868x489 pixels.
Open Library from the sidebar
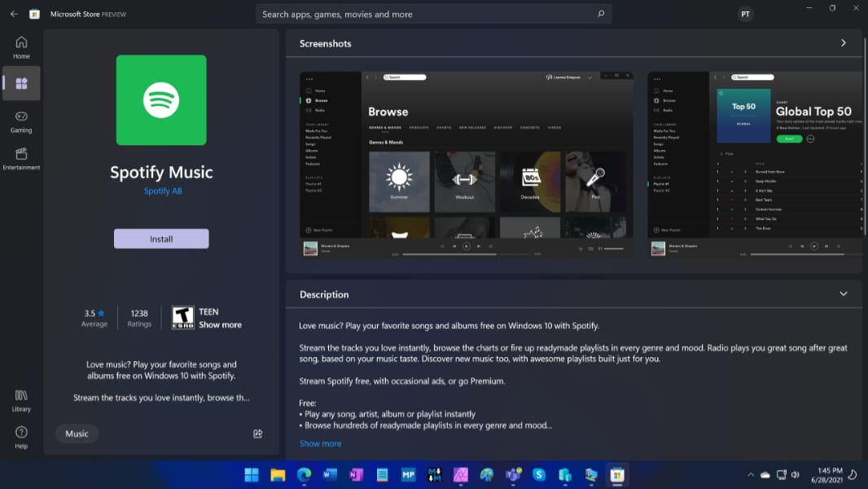pos(21,400)
